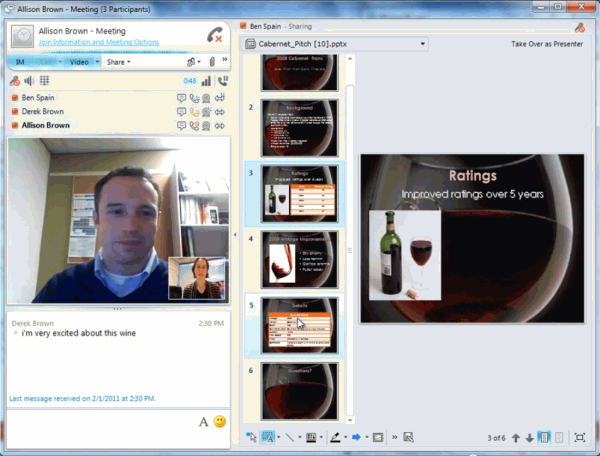The image size is (600, 456).
Task: Click Ben Spain's IM bubble icon
Action: tap(181, 98)
